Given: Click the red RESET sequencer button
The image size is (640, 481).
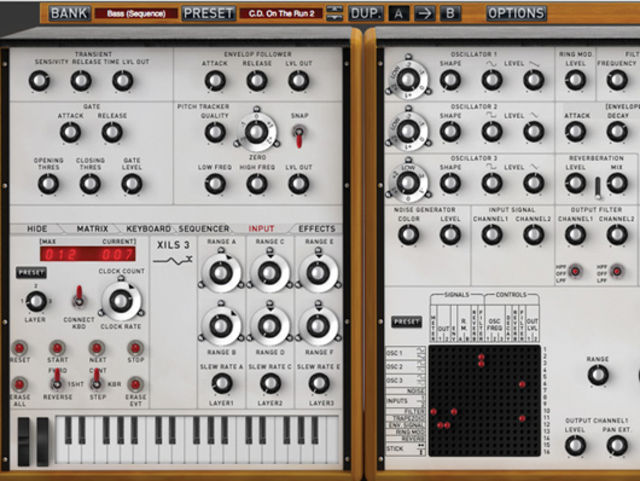Looking at the screenshot, I should [x=19, y=348].
